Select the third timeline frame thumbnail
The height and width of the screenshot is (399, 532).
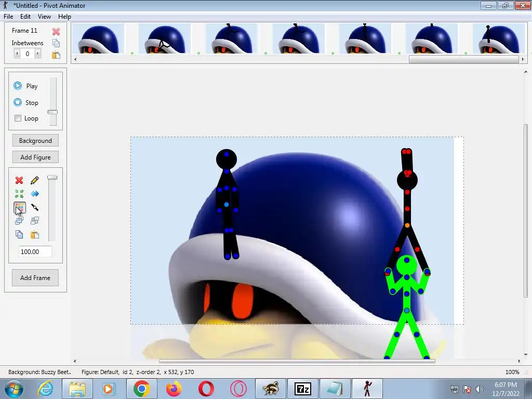pyautogui.click(x=232, y=38)
